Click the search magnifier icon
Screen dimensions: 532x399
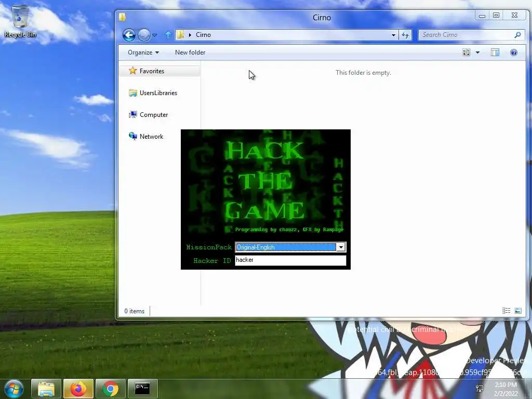coord(517,35)
